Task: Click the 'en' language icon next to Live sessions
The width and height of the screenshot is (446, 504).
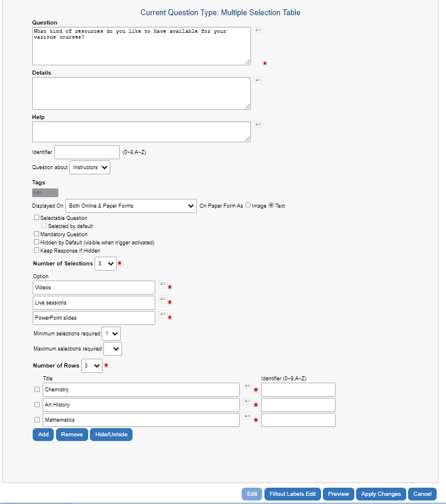Action: tap(163, 299)
